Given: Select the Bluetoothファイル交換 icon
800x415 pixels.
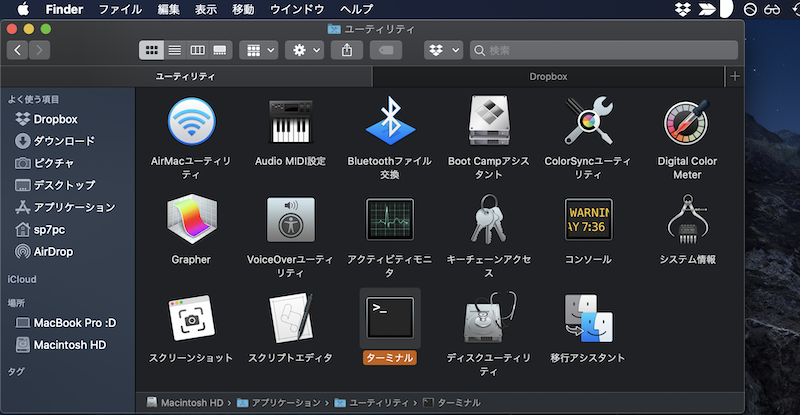Looking at the screenshot, I should pyautogui.click(x=389, y=122).
